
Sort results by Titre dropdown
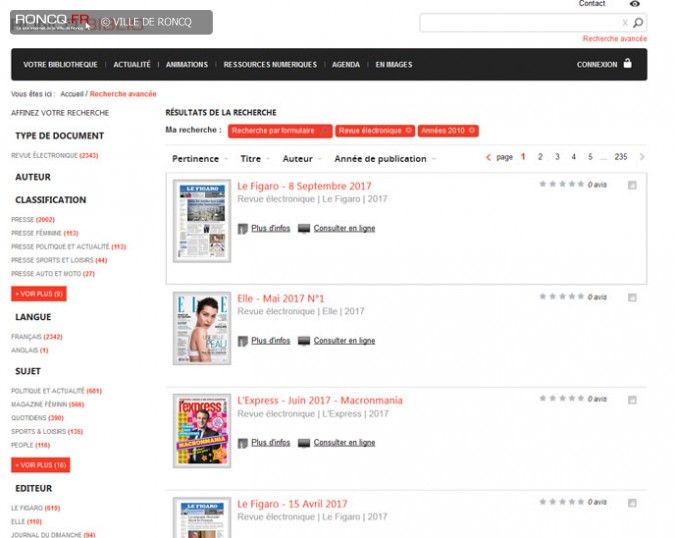255,159
